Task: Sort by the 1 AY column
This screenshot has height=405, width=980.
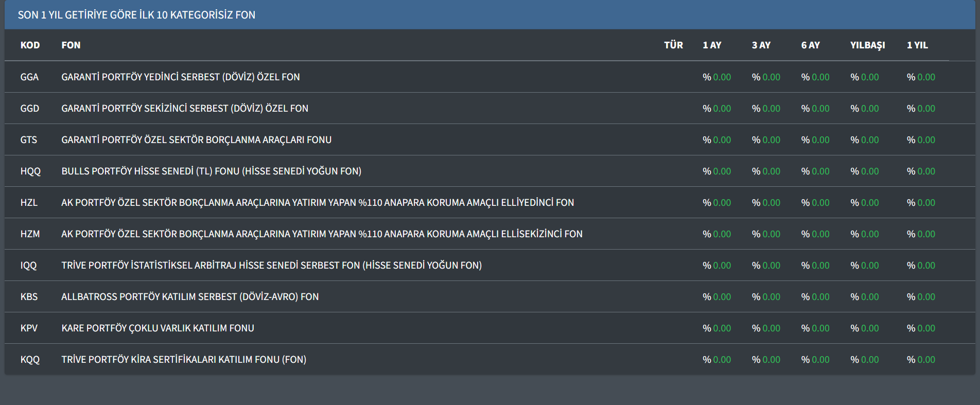Action: [x=712, y=45]
